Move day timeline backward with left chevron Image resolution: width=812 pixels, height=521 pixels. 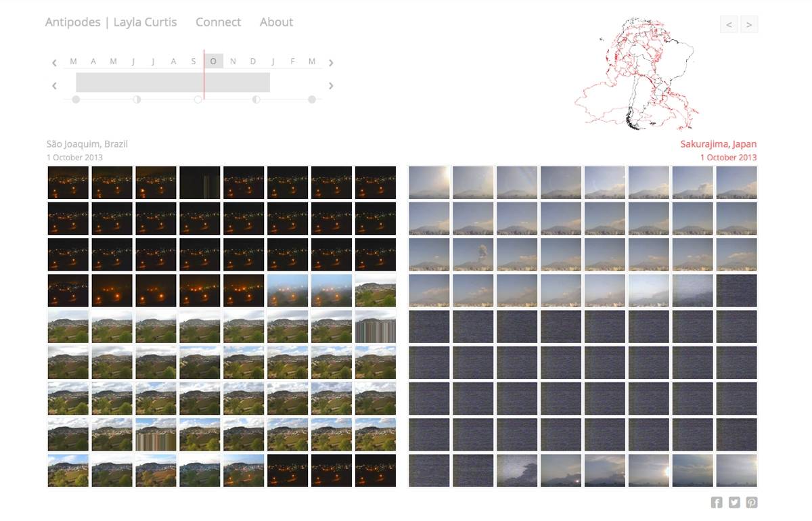tap(54, 86)
